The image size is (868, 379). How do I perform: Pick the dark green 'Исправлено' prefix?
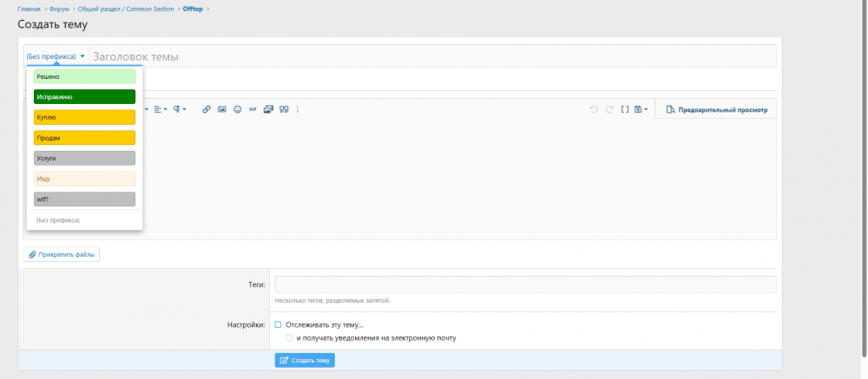point(85,97)
